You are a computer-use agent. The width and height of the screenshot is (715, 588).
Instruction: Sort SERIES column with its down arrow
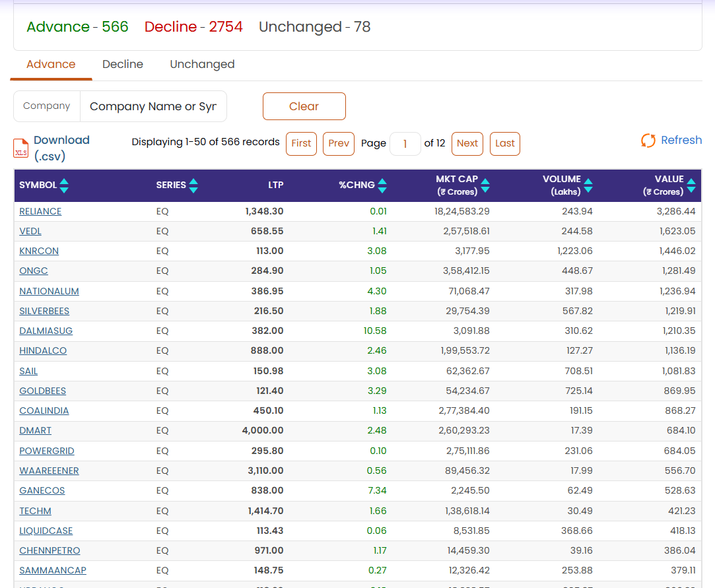pos(192,191)
